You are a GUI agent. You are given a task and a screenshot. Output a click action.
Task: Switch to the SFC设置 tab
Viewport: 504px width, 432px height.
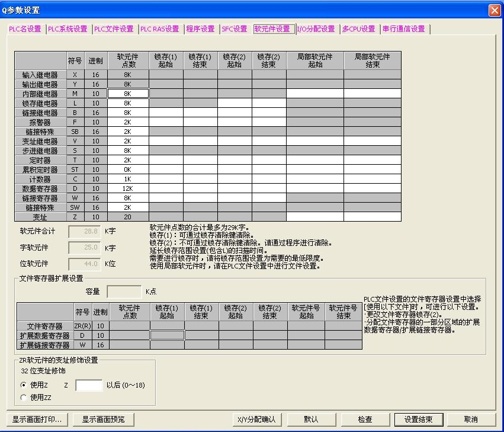pyautogui.click(x=235, y=29)
